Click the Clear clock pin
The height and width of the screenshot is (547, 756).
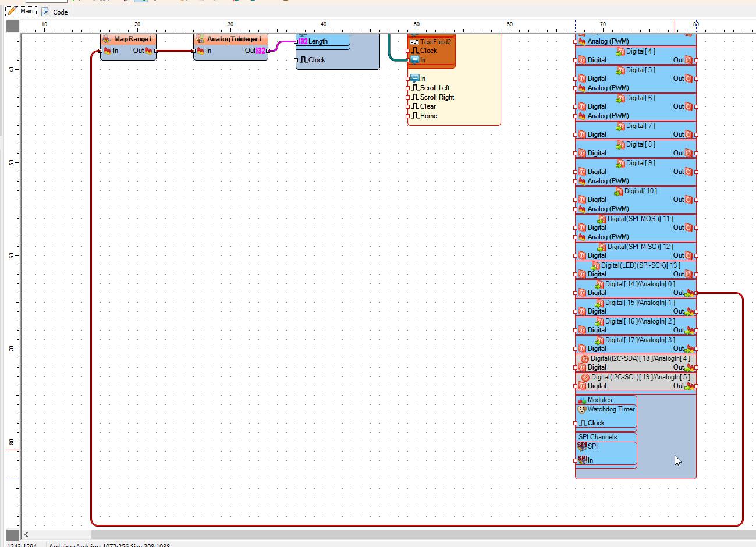coord(408,106)
